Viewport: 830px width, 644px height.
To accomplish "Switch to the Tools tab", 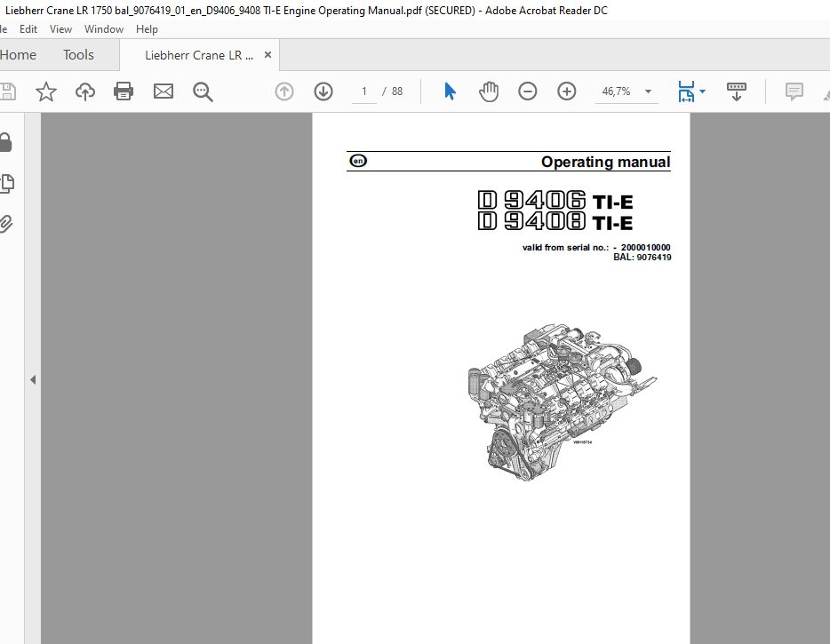I will point(78,54).
